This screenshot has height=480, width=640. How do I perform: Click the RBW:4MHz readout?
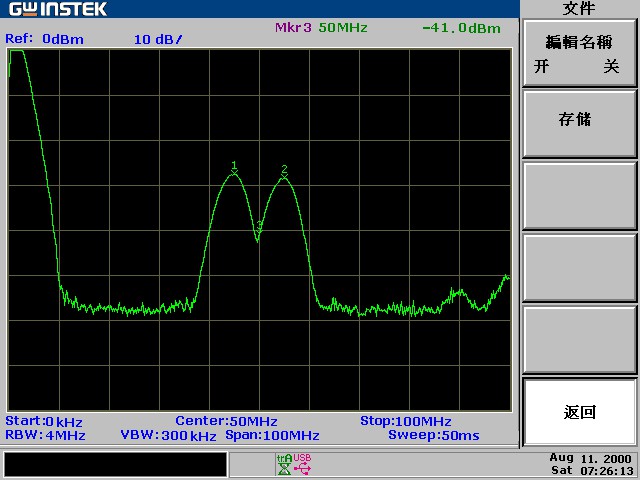[x=45, y=436]
